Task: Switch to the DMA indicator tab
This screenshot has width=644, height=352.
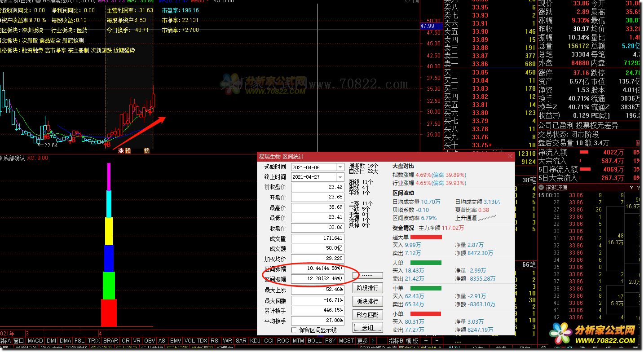Action: pyautogui.click(x=66, y=341)
